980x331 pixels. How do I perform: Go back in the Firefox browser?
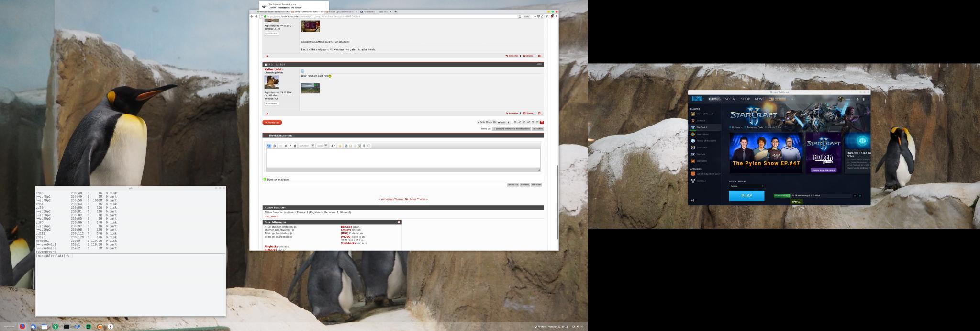coord(252,16)
